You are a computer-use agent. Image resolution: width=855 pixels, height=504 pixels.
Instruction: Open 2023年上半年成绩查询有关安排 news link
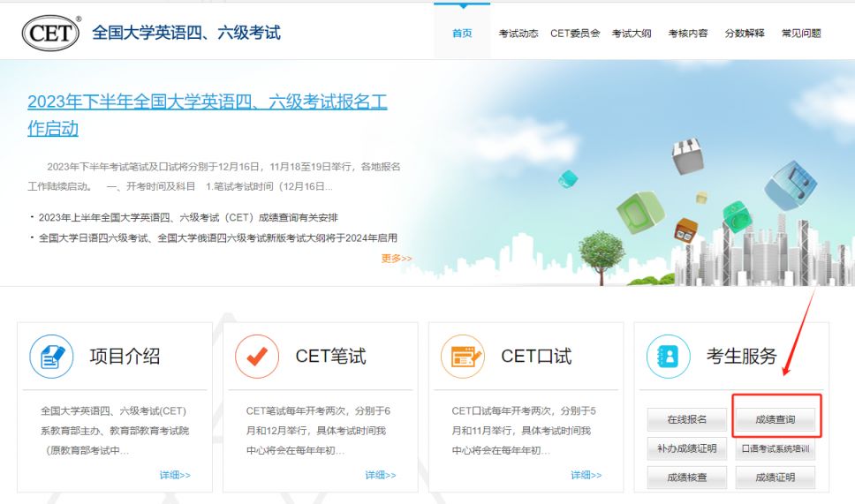click(x=188, y=217)
